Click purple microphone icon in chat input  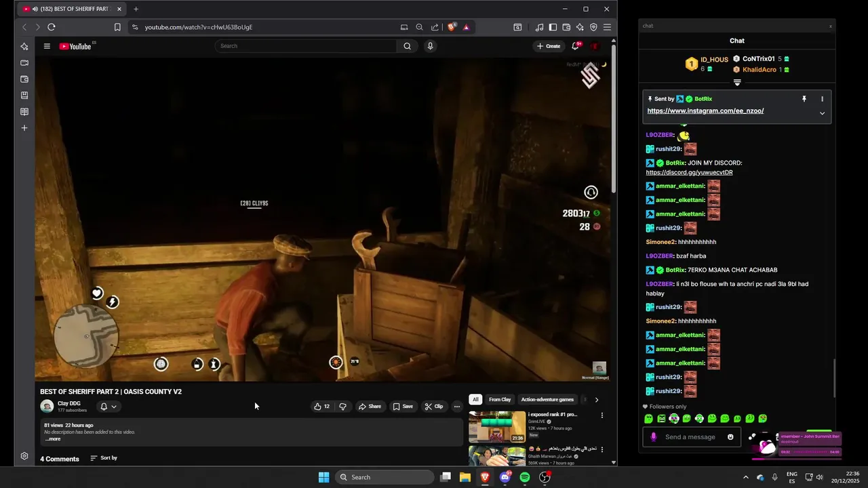click(x=654, y=437)
